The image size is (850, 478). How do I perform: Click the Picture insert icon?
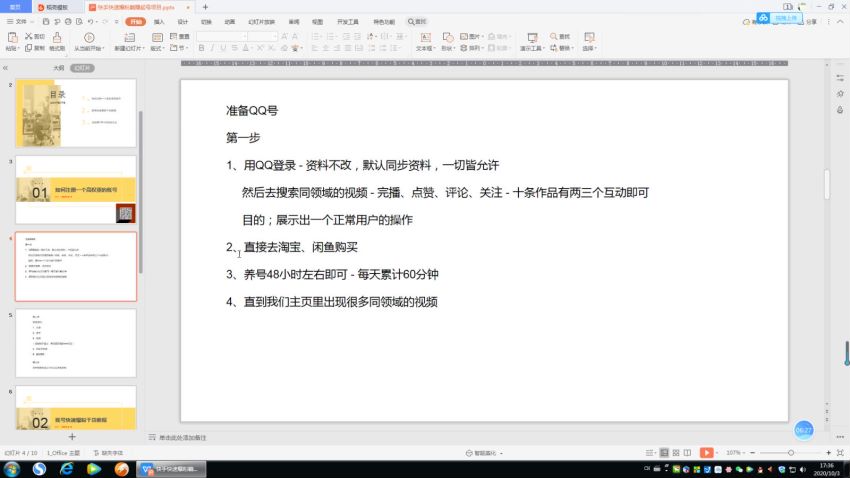[464, 36]
